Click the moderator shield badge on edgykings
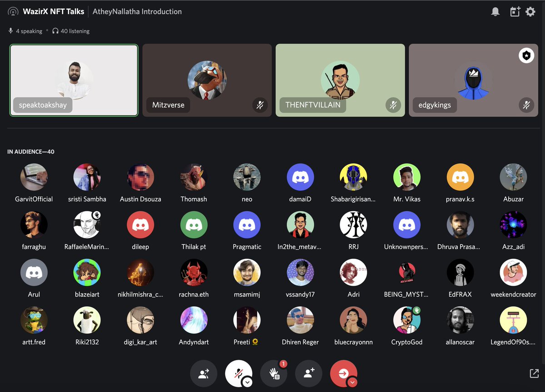The image size is (545, 392). tap(526, 55)
